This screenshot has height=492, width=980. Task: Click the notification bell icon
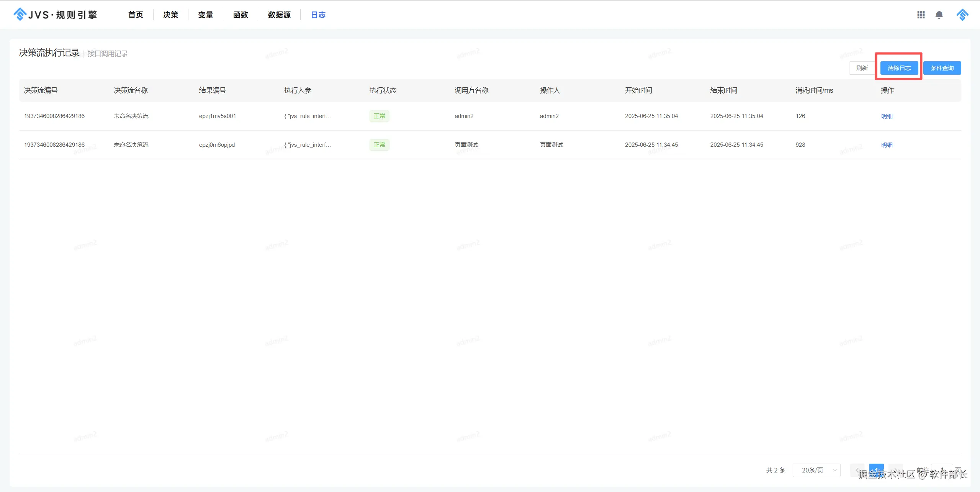click(x=939, y=15)
